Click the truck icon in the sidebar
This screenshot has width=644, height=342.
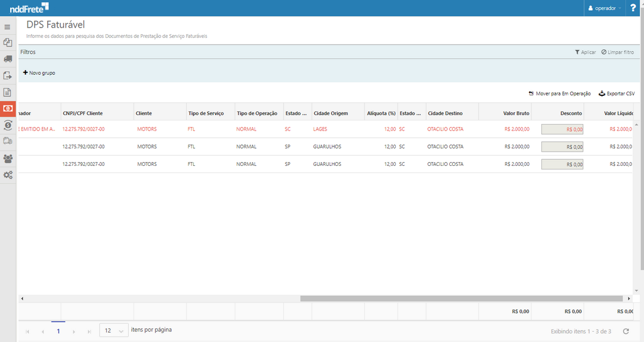[x=8, y=59]
